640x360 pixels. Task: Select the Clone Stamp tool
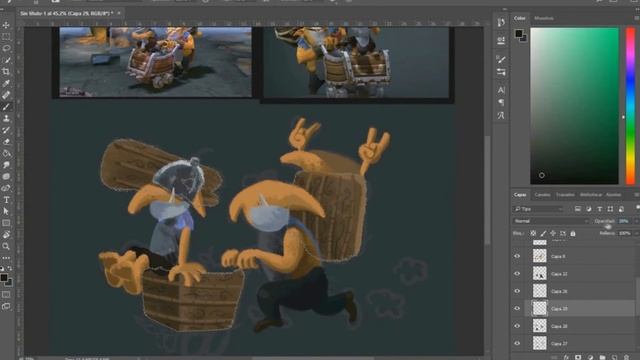[6, 118]
